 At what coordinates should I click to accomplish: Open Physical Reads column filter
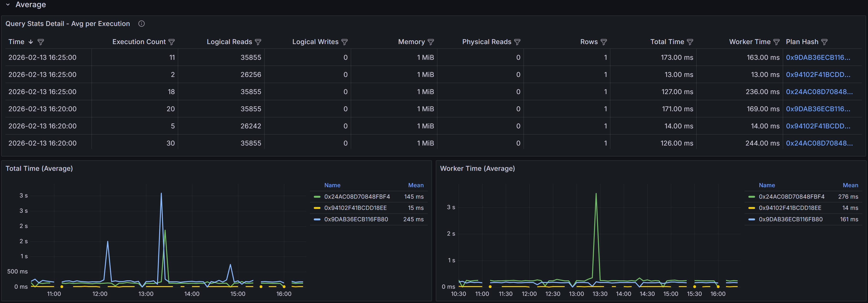[517, 42]
